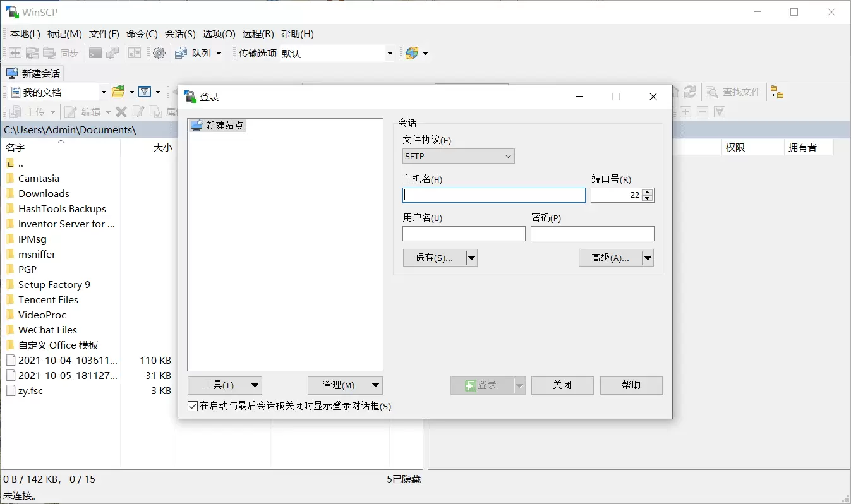Open the 文件协议 SFTP protocol dropdown
The image size is (851, 504).
[459, 156]
